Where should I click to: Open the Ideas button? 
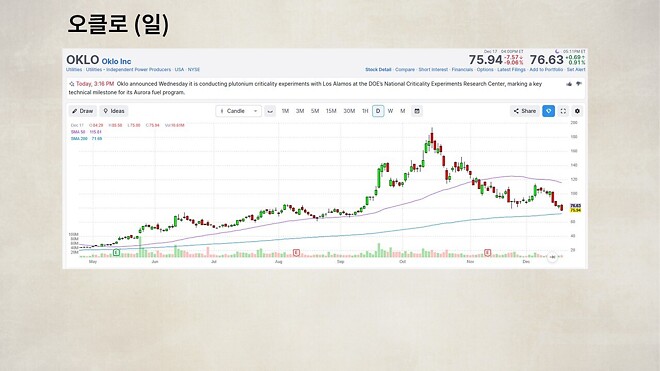(114, 111)
